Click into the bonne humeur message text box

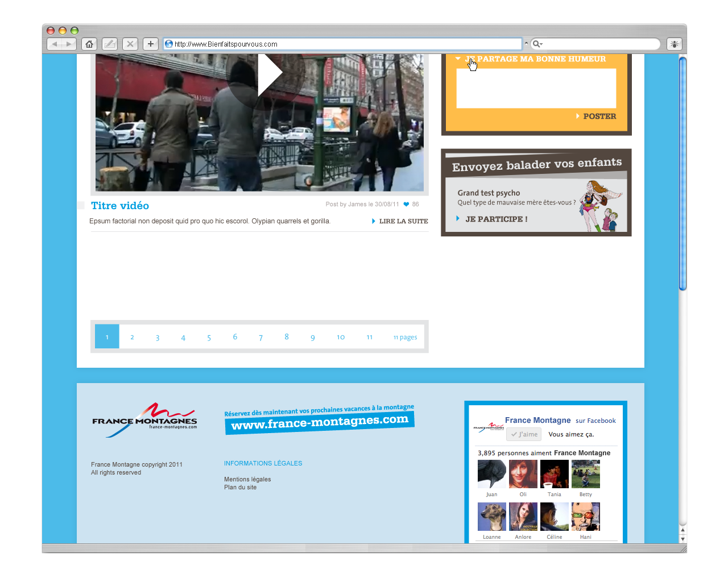click(536, 88)
